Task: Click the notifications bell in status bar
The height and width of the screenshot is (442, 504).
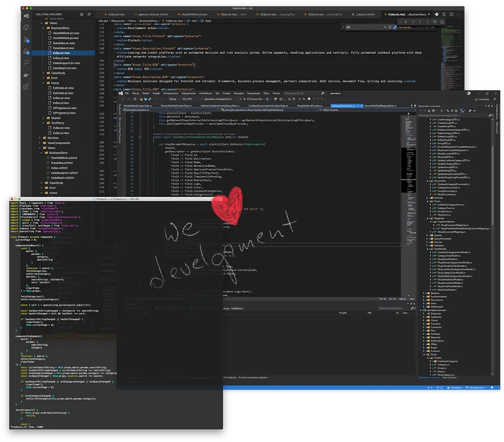Action: [x=492, y=388]
